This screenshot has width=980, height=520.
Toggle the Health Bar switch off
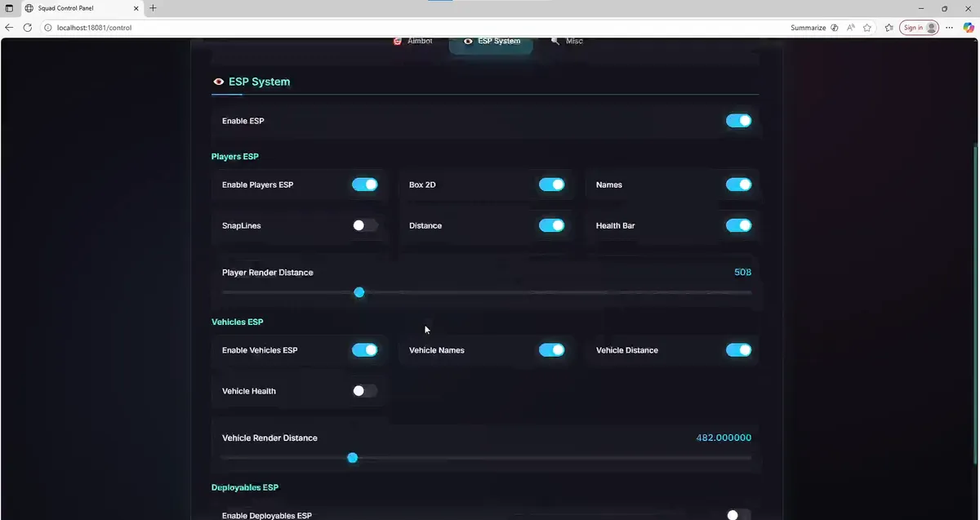point(738,225)
